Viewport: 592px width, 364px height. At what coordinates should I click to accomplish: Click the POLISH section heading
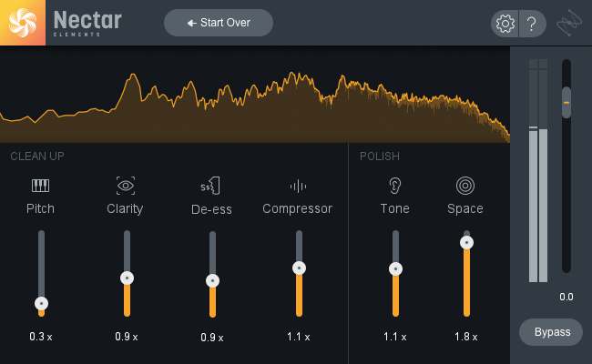(380, 157)
